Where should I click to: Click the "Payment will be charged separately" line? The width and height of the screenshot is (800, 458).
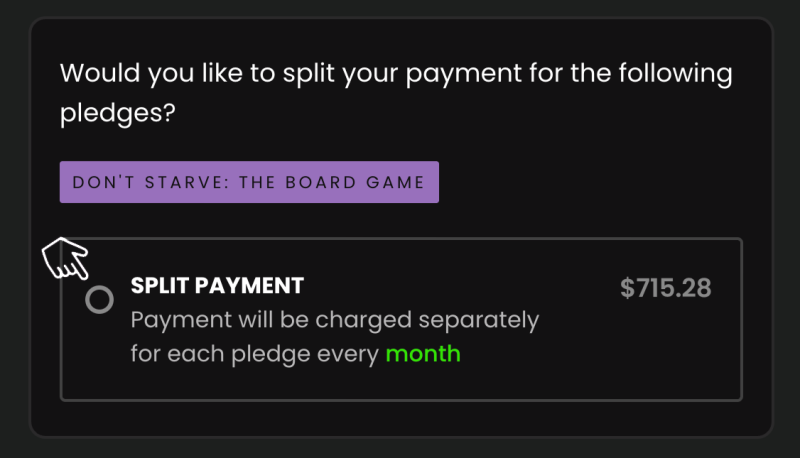(x=335, y=321)
